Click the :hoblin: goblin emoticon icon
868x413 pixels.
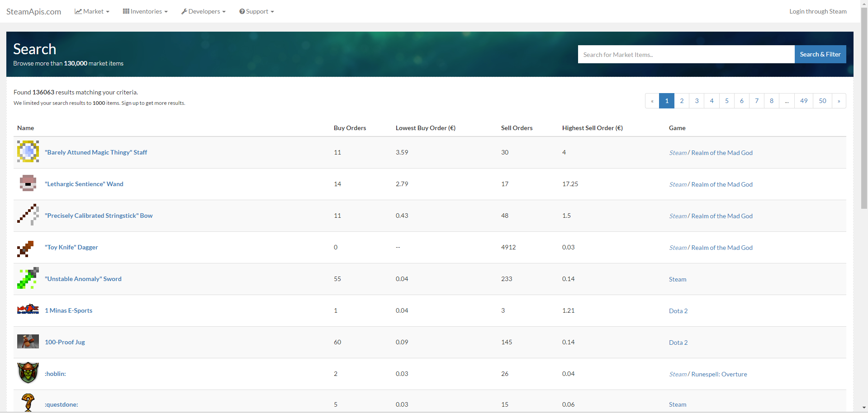[x=28, y=373]
